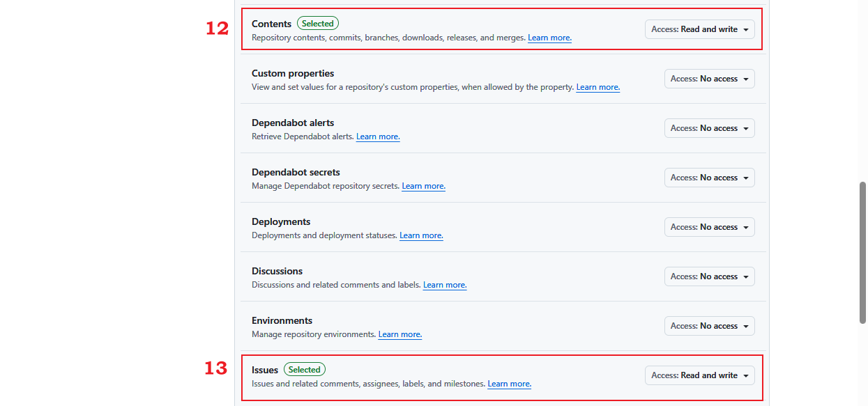Click Learn more link for Issues
868x406 pixels.
point(509,384)
